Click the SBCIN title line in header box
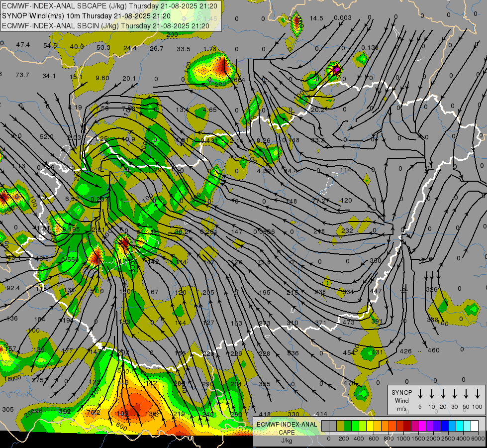This screenshot has height=448, width=487. [x=106, y=26]
